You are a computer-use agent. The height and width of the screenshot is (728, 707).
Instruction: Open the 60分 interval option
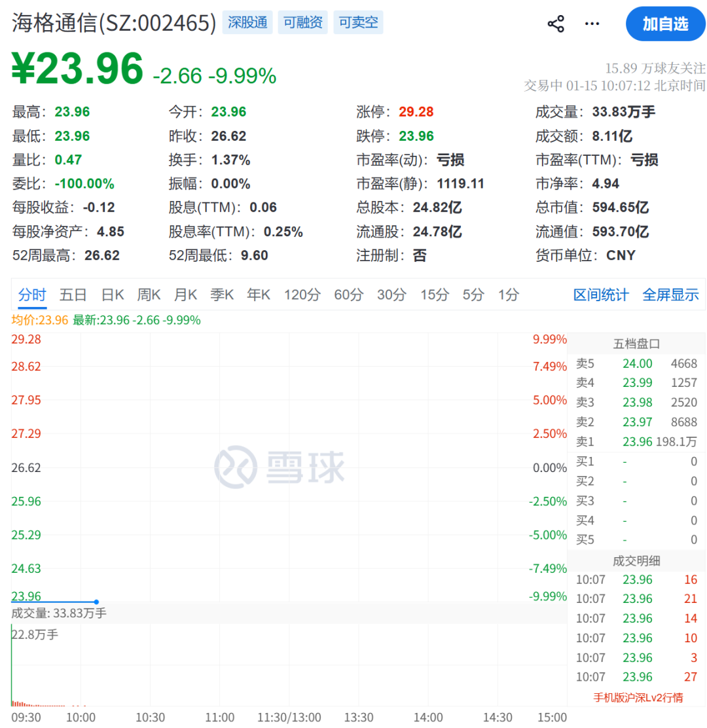coord(348,295)
